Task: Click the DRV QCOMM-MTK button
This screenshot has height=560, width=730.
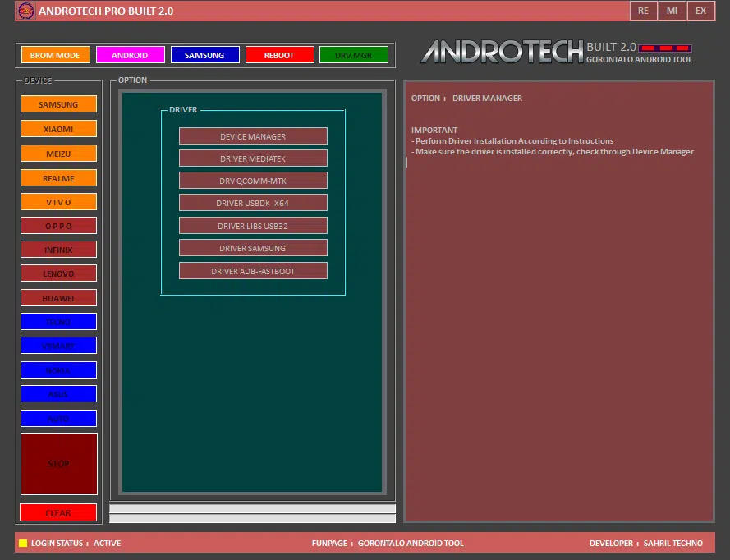Action: pyautogui.click(x=253, y=181)
